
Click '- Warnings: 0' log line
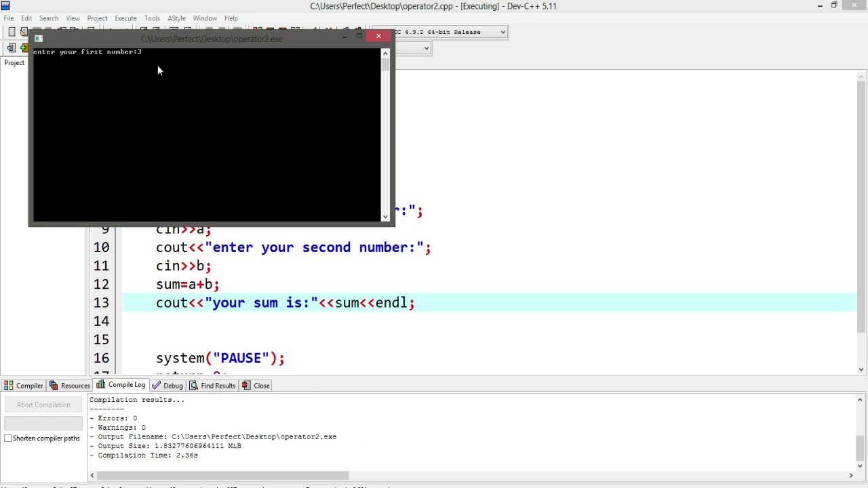pyautogui.click(x=117, y=428)
